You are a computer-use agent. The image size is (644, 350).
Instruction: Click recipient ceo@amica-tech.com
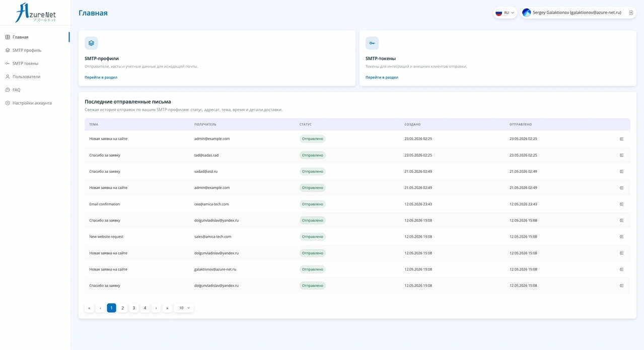(x=211, y=204)
